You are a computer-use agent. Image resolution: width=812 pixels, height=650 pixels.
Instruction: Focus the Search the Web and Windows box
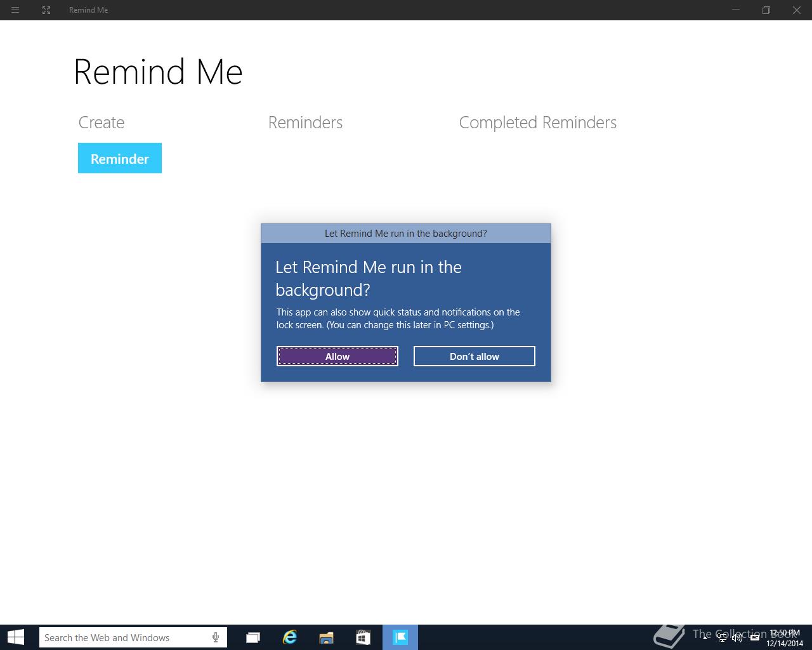pyautogui.click(x=133, y=637)
